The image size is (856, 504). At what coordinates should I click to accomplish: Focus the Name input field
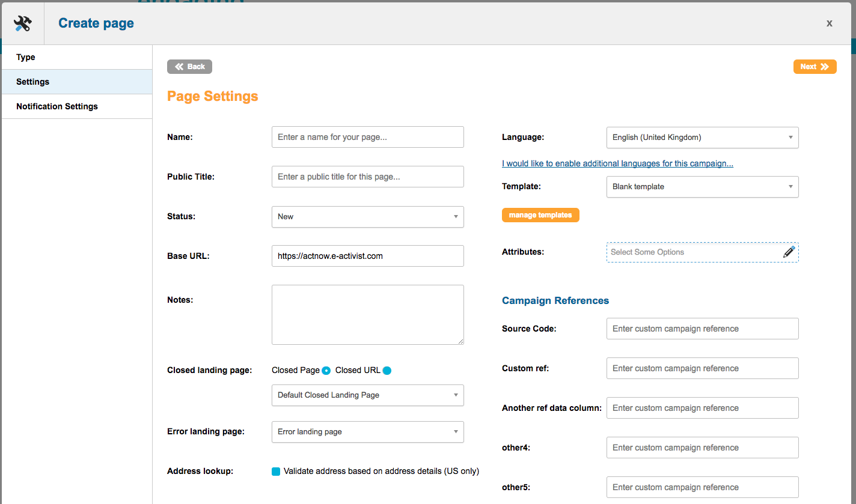point(367,137)
